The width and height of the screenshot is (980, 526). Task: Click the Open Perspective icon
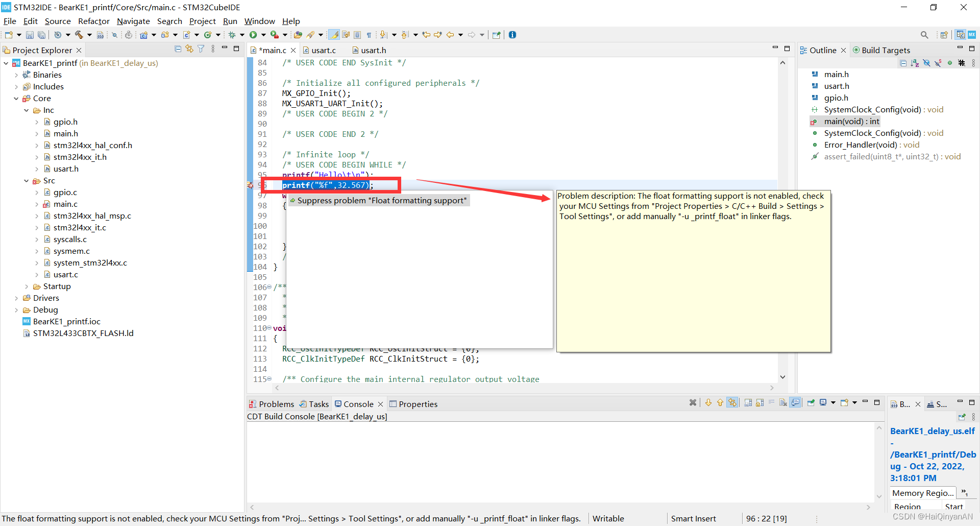[x=944, y=35]
